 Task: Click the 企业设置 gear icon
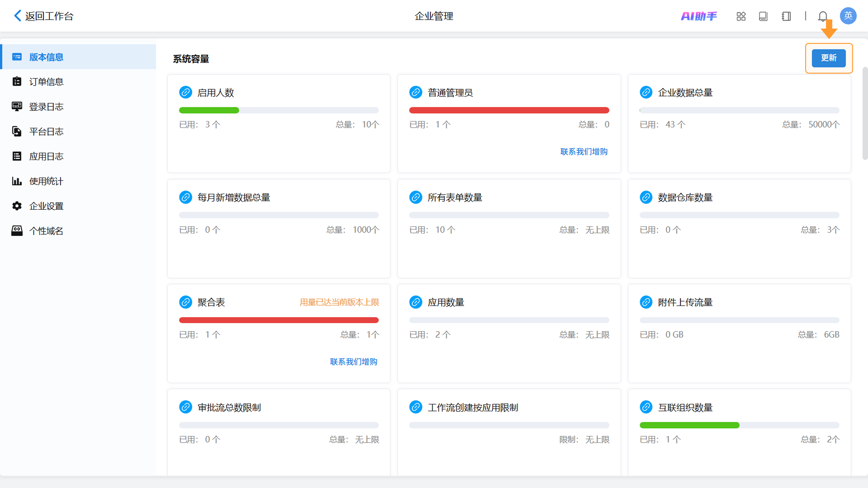point(17,206)
